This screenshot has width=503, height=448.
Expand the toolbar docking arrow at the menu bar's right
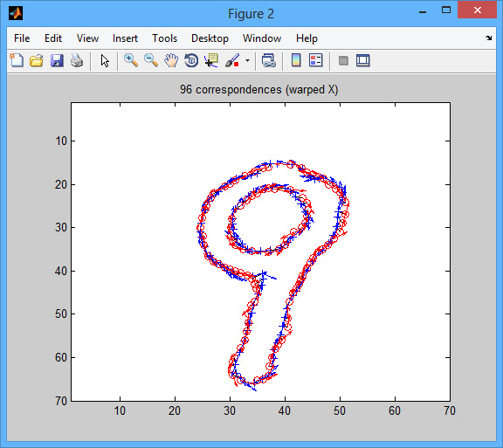pos(488,38)
